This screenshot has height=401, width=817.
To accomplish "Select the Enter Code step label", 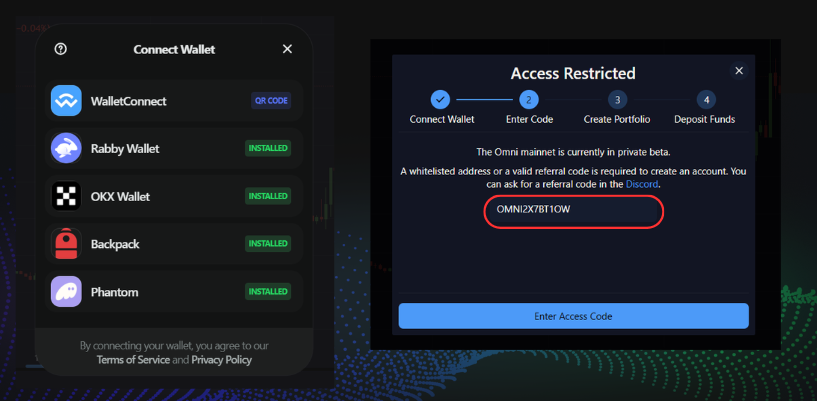I will tap(529, 119).
